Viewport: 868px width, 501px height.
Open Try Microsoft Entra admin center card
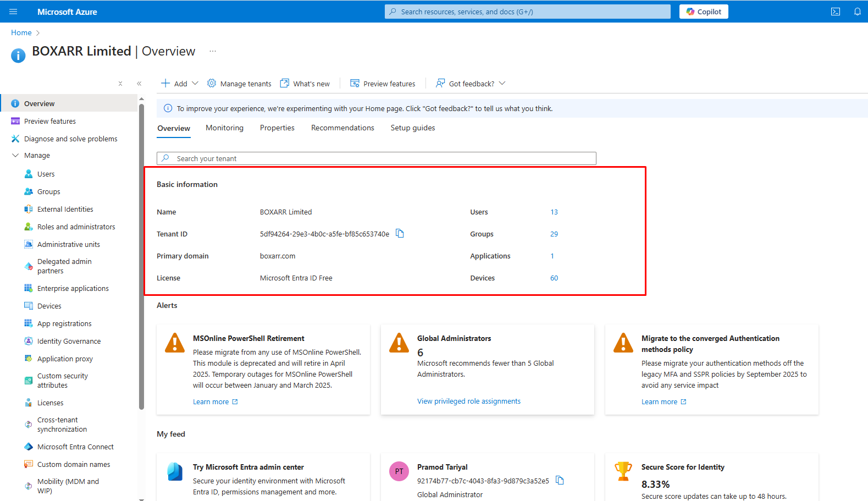tap(263, 477)
